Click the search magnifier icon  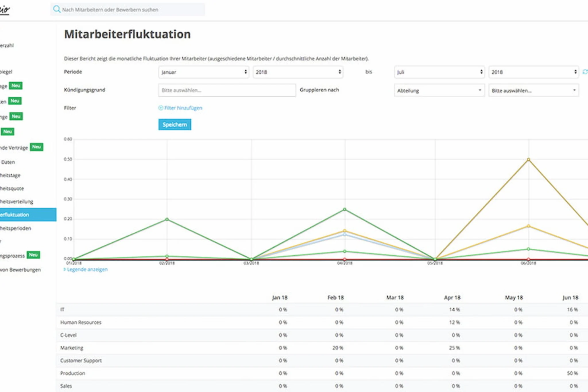point(57,9)
